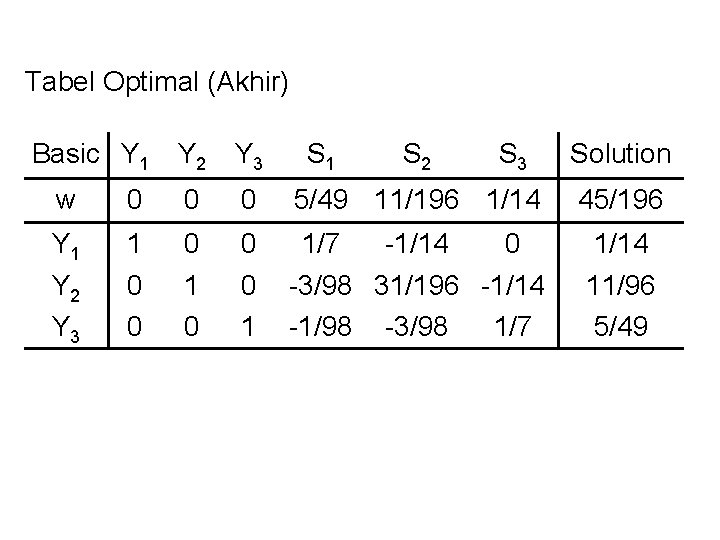Click the S2 column header
Image resolution: width=720 pixels, height=540 pixels.
416,155
